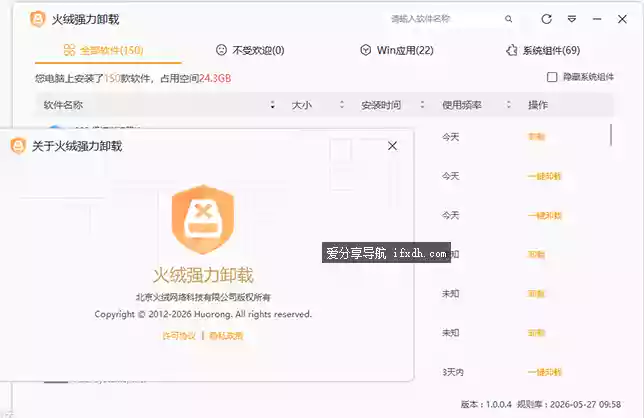Click 一键卸载 in third 今天 row

tap(544, 215)
